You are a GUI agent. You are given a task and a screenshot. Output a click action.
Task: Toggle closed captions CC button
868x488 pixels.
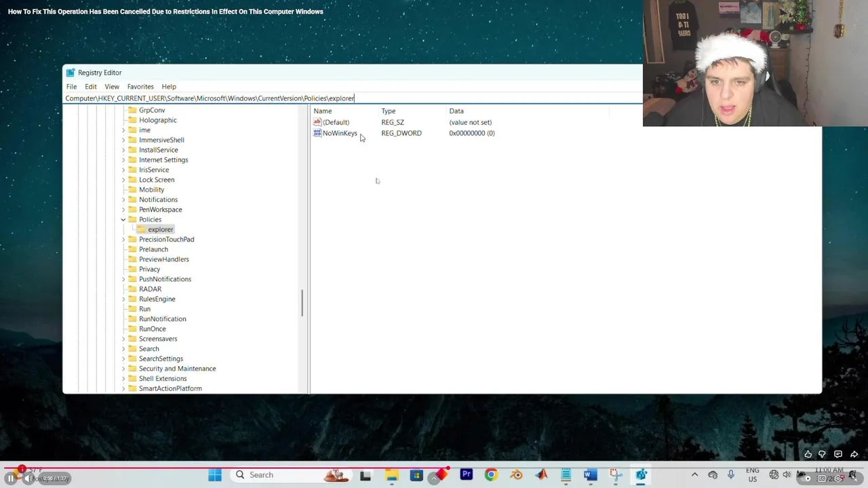point(822,479)
